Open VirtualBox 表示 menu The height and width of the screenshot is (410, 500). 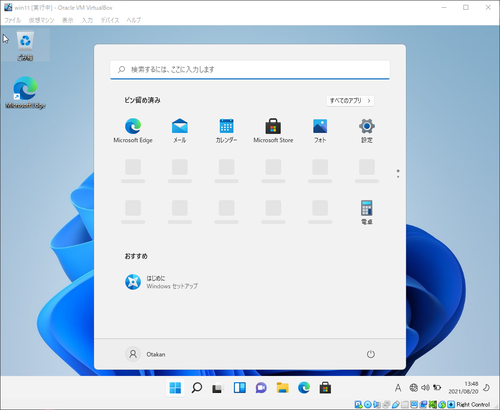click(68, 20)
